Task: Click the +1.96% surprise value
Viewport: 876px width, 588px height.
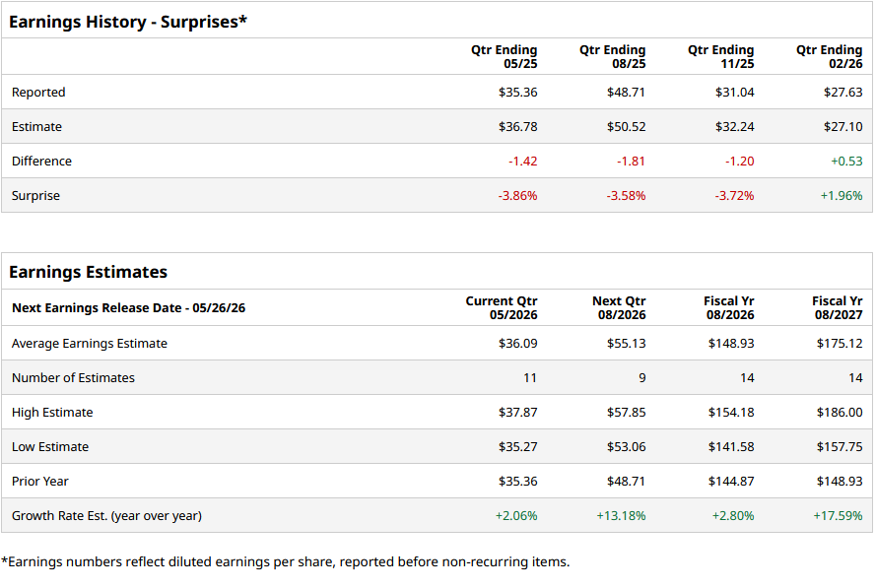Action: click(x=841, y=196)
